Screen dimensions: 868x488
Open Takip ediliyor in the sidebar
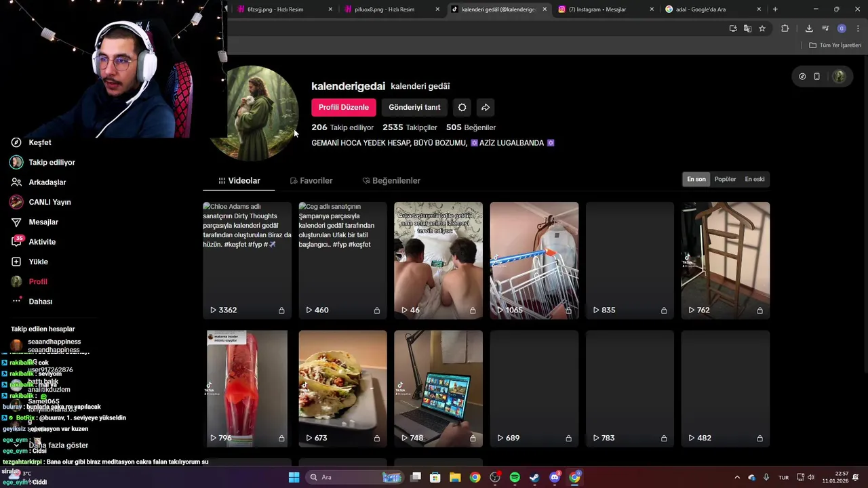point(43,163)
